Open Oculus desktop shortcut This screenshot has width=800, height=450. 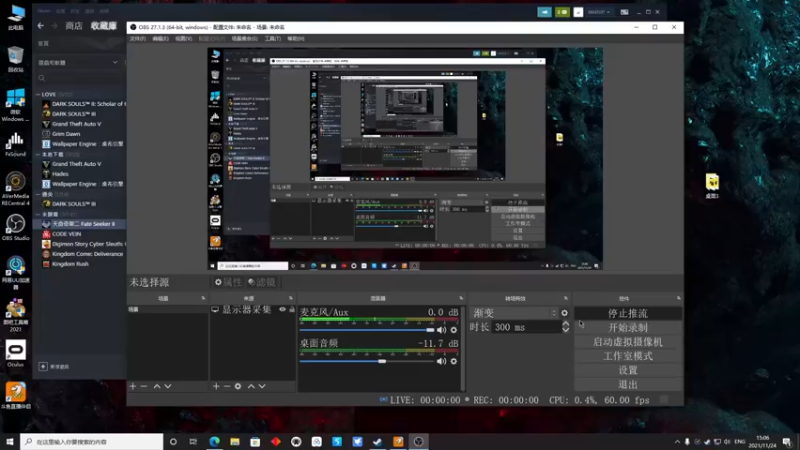coord(15,354)
